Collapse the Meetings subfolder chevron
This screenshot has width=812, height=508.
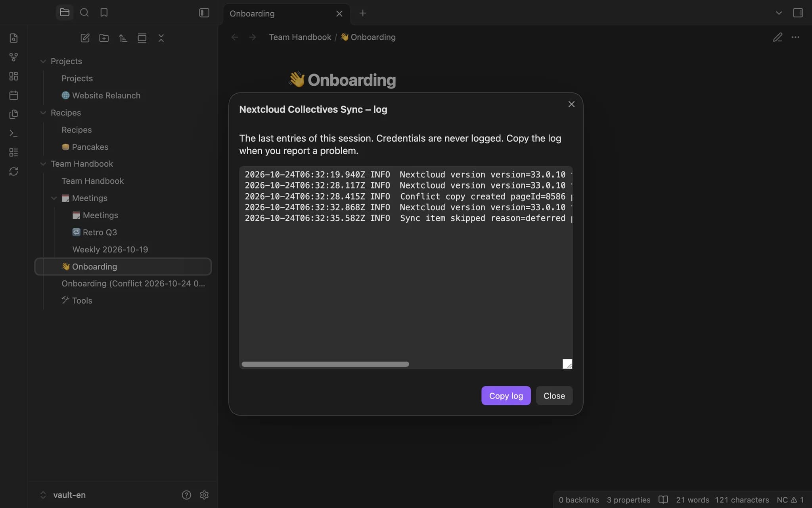[x=54, y=198]
